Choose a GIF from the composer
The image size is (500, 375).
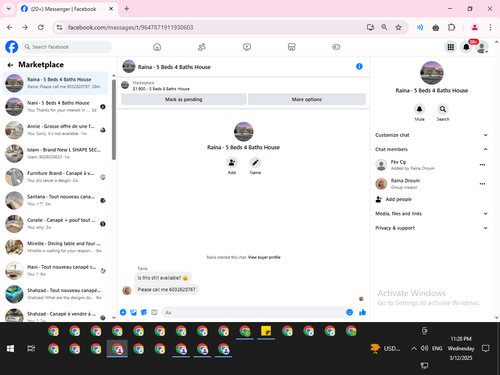pos(154,312)
